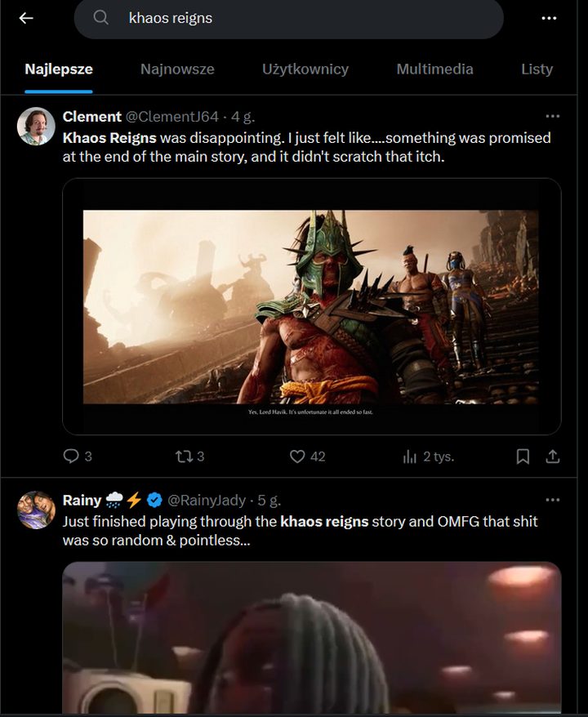The width and height of the screenshot is (588, 717).
Task: View analytics for Clement's tweet
Action: 411,456
